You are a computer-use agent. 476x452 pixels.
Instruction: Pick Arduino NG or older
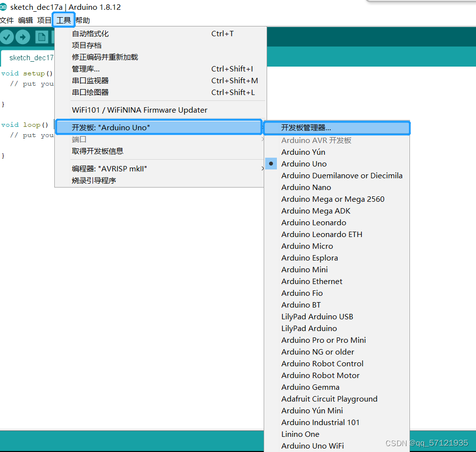click(337, 352)
